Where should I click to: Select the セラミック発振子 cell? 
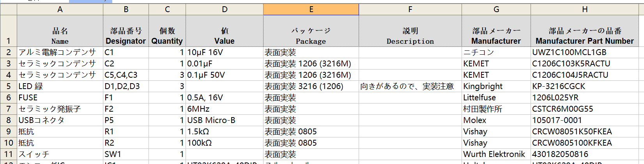[x=60, y=109]
